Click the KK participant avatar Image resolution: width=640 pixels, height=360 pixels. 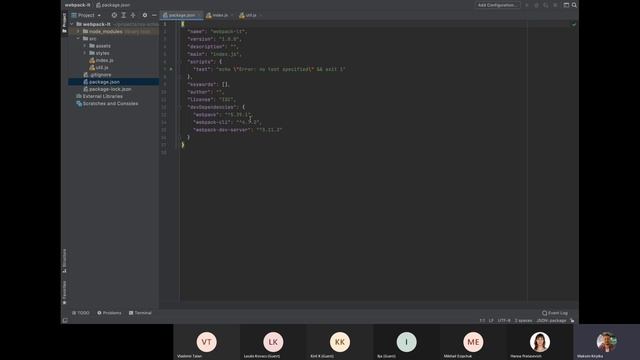(x=340, y=342)
